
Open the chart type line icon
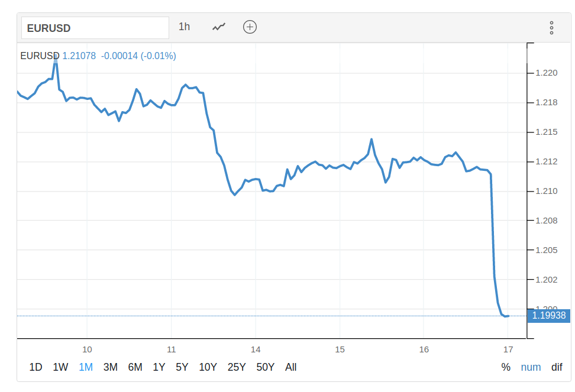point(219,27)
